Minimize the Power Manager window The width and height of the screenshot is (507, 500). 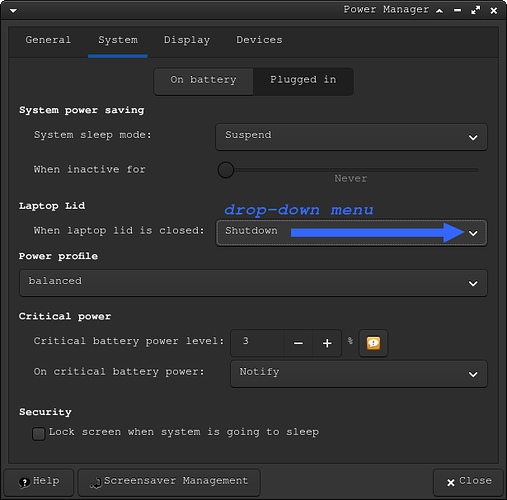457,11
